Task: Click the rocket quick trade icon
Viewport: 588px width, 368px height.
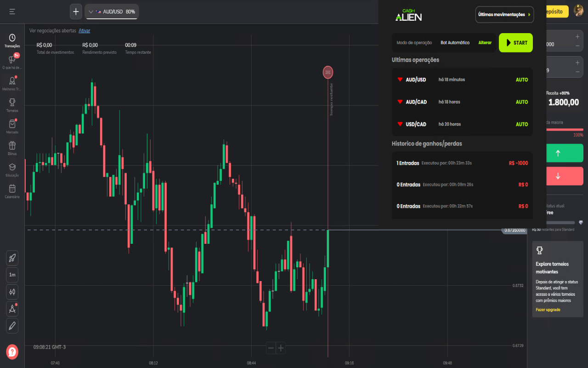Action: [12, 258]
